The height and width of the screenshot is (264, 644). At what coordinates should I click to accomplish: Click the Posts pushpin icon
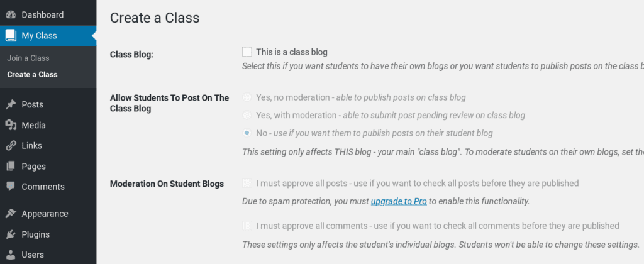(x=11, y=105)
